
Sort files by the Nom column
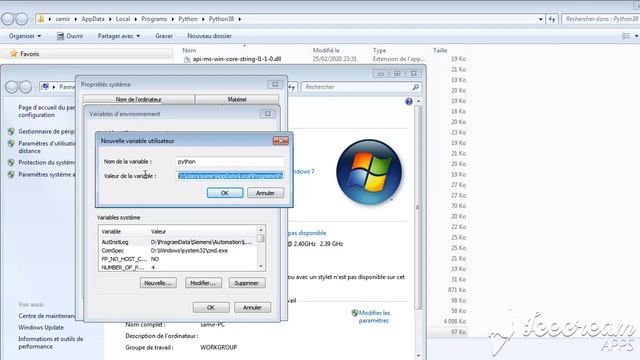pyautogui.click(x=189, y=50)
